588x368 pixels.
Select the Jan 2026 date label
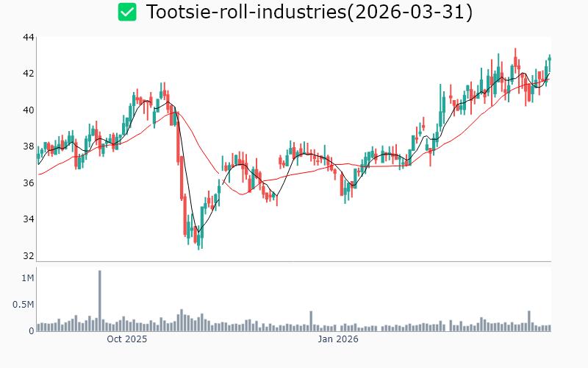pyautogui.click(x=337, y=339)
